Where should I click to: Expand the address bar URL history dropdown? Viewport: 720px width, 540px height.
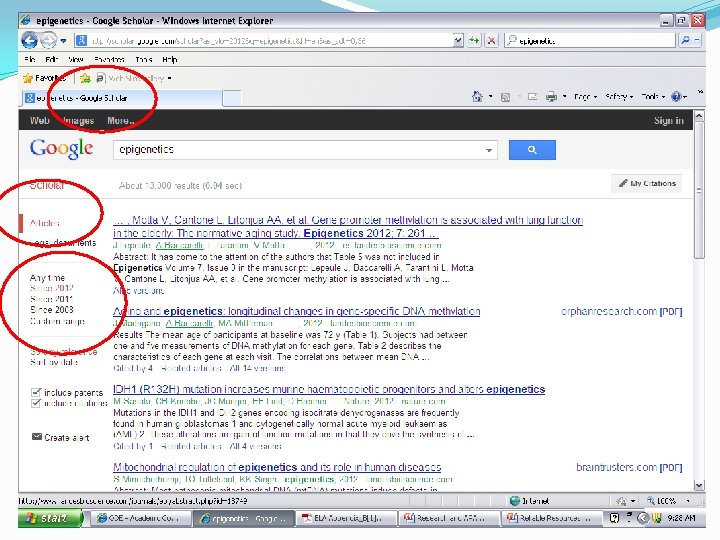(x=458, y=41)
